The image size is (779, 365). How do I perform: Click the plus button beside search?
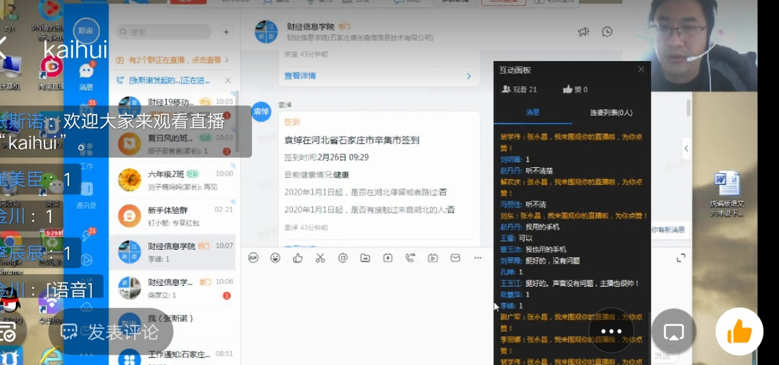[x=226, y=32]
